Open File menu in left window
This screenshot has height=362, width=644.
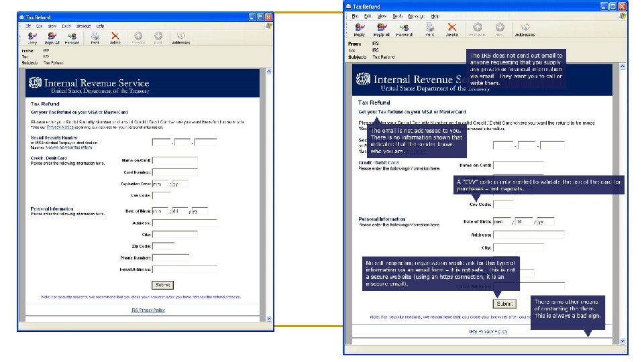click(28, 26)
